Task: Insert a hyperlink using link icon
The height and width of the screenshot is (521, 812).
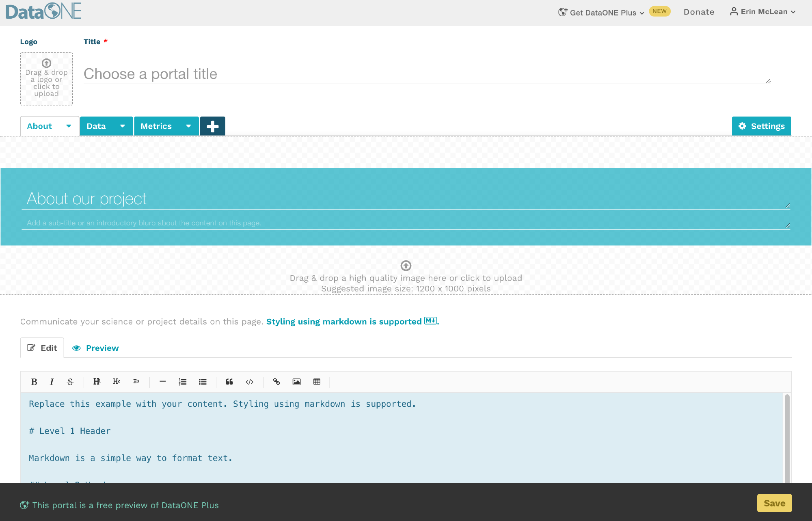Action: tap(276, 382)
